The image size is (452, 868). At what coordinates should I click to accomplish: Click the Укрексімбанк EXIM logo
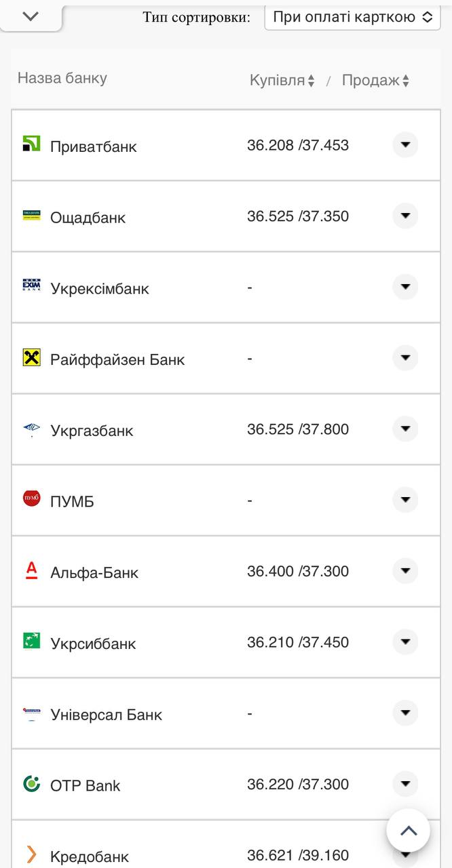(x=32, y=285)
